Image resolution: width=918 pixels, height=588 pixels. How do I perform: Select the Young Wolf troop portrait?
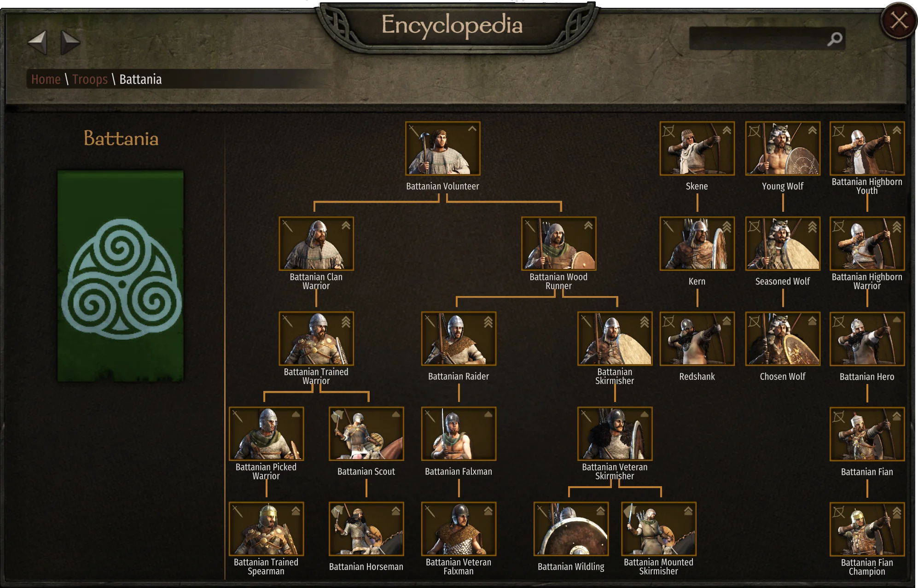(x=783, y=148)
